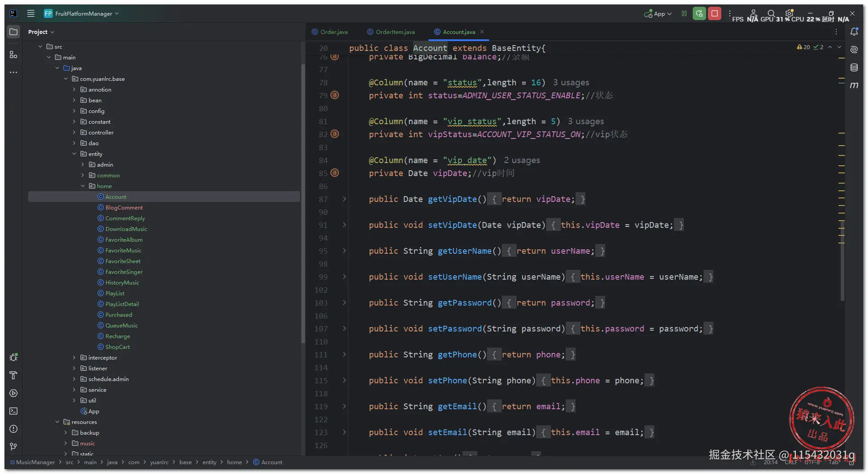Select the ShopCart class
The height and width of the screenshot is (474, 868).
point(118,347)
